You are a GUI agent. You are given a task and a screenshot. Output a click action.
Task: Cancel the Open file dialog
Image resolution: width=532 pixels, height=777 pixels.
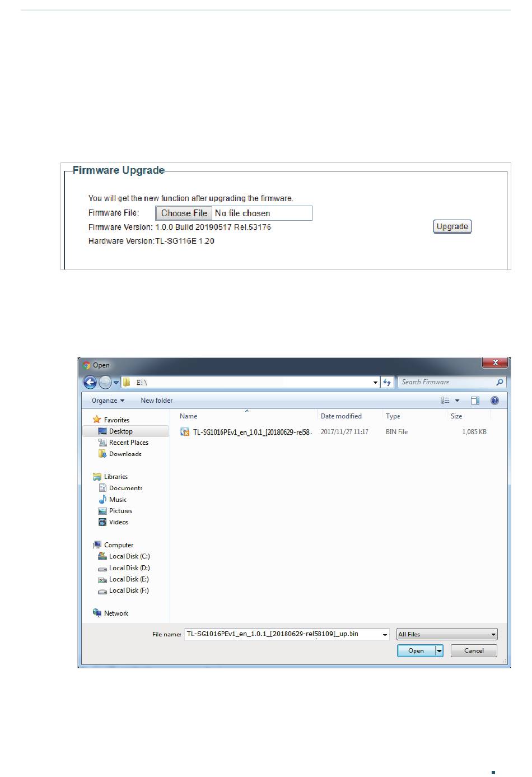coord(474,650)
